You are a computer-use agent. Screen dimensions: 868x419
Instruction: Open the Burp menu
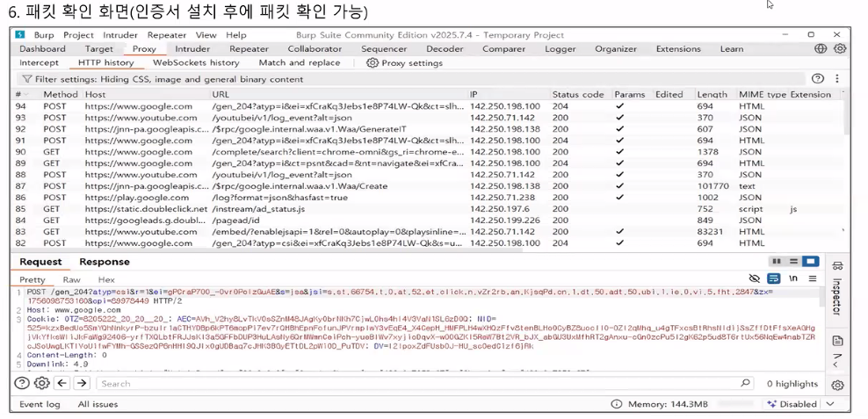pos(44,35)
